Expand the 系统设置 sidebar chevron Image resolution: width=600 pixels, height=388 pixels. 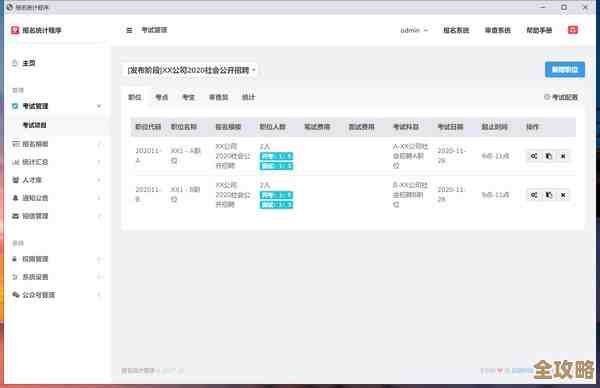click(99, 277)
